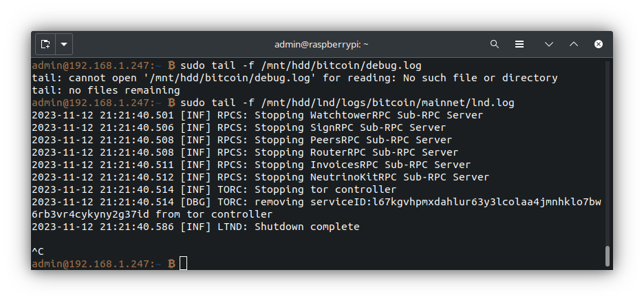Click the Bitcoin symbol on the first prompt

coord(171,65)
